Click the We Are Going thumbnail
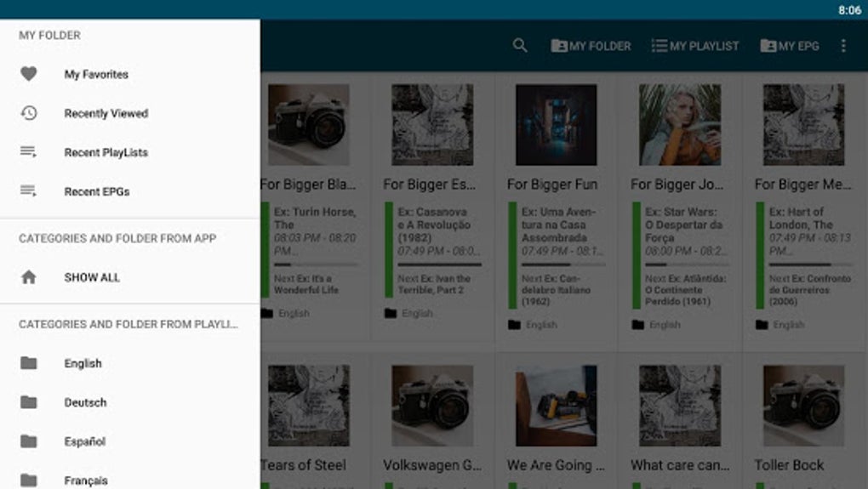 click(557, 406)
